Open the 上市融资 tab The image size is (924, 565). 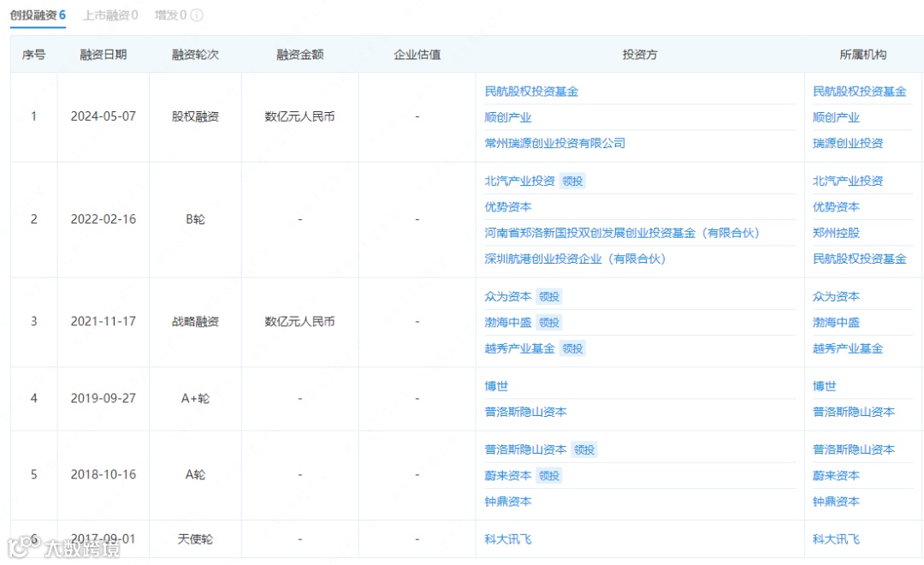pos(110,15)
